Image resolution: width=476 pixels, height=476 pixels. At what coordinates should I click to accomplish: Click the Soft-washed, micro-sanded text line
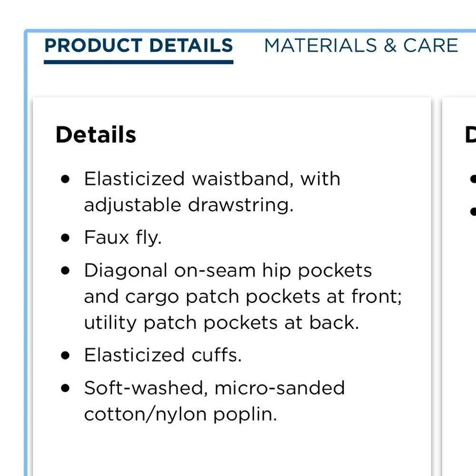(x=214, y=388)
